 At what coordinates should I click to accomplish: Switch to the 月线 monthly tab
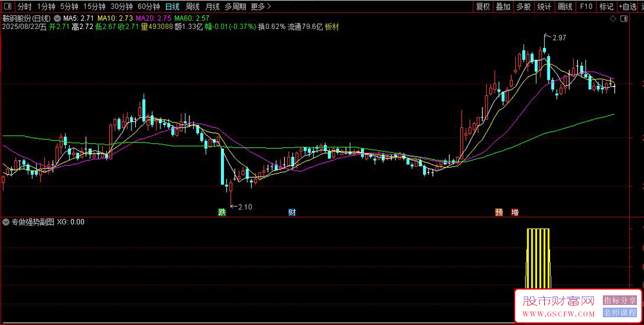pyautogui.click(x=212, y=6)
